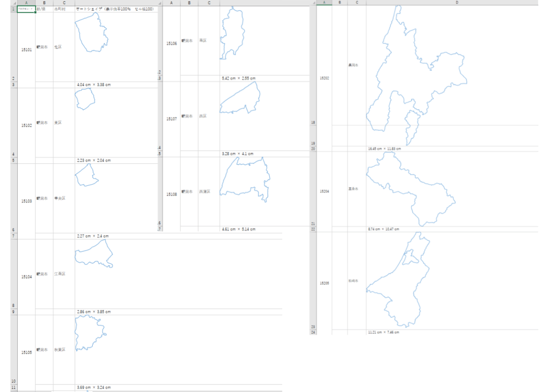
Task: Click the column D header
Action: tap(456, 2)
